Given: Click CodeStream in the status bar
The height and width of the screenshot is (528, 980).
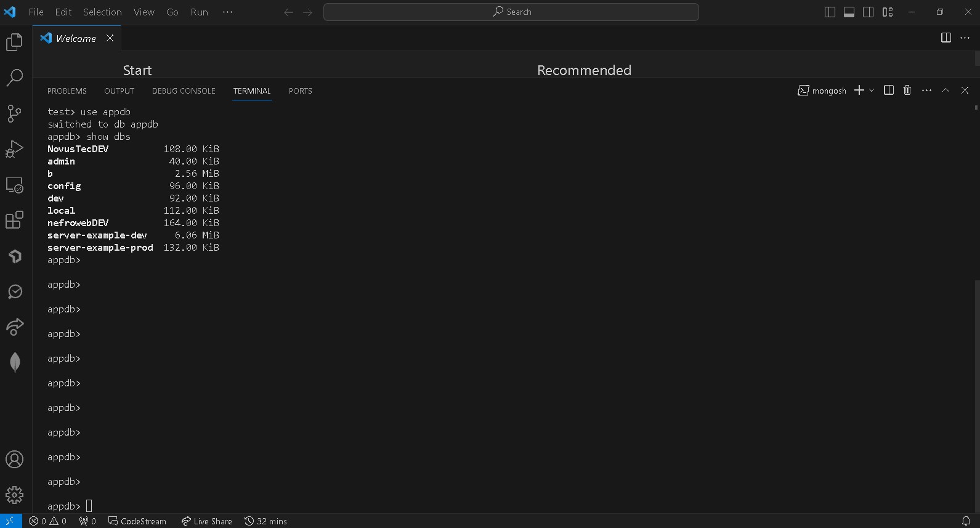Looking at the screenshot, I should (x=137, y=521).
